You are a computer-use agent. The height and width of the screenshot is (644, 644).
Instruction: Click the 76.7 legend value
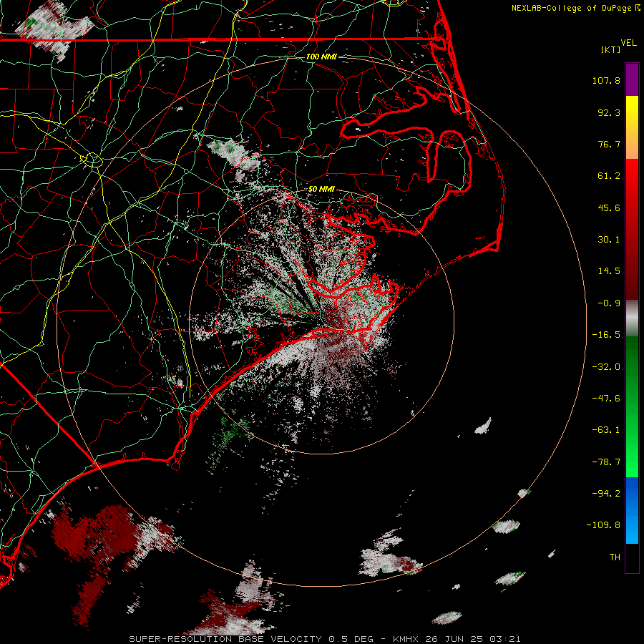point(609,144)
